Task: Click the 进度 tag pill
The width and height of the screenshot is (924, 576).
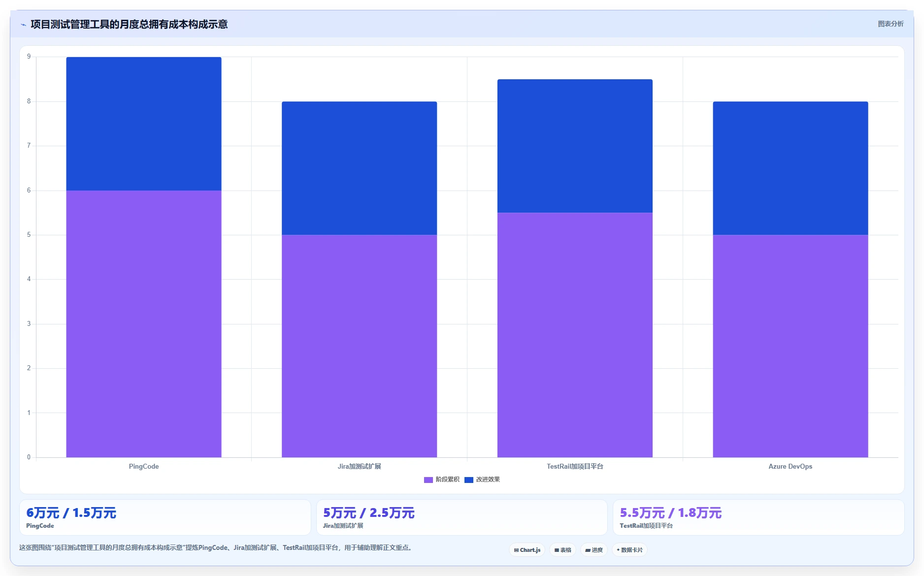Action: pyautogui.click(x=594, y=550)
